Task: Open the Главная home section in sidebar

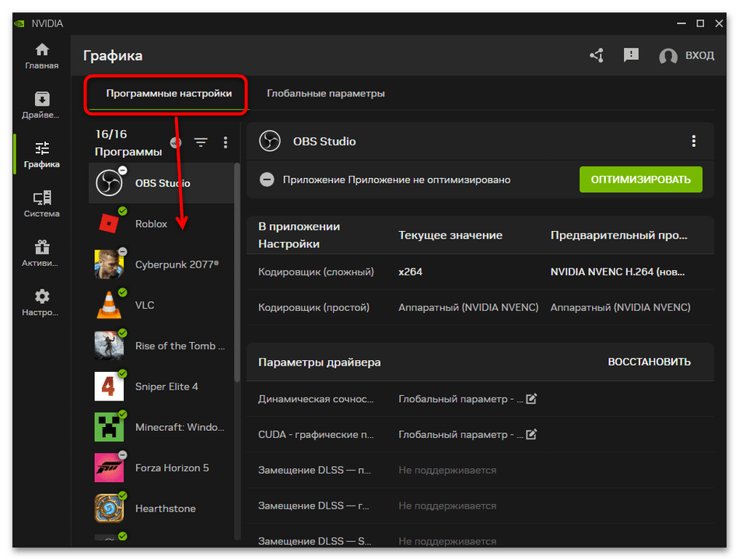Action: click(41, 55)
